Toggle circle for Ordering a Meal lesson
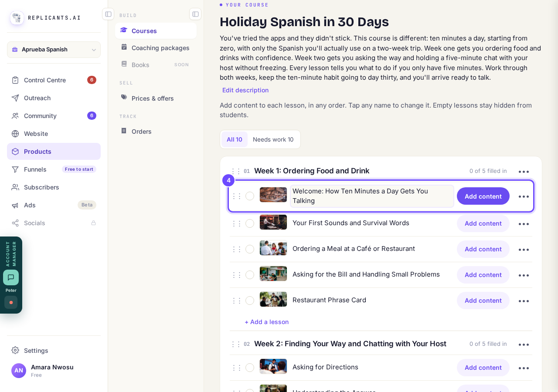Viewport: 558px width, 392px height. point(250,249)
